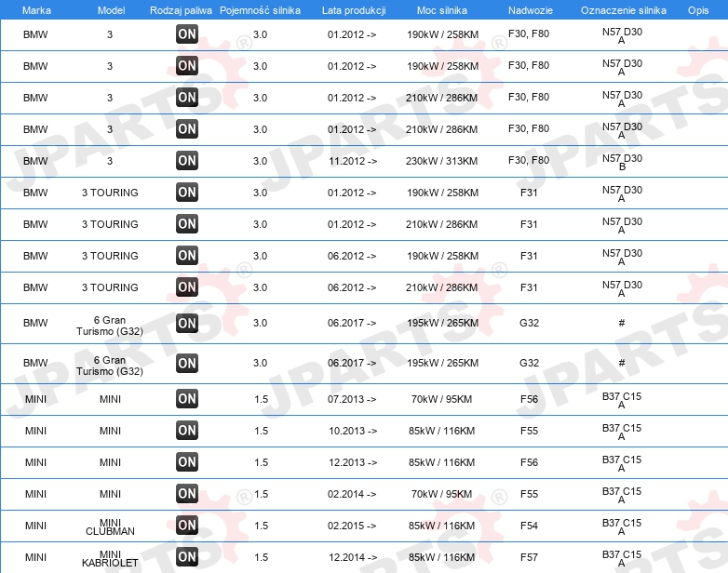Select the 12.2014 -> production date cell
This screenshot has width=728, height=573.
click(353, 557)
